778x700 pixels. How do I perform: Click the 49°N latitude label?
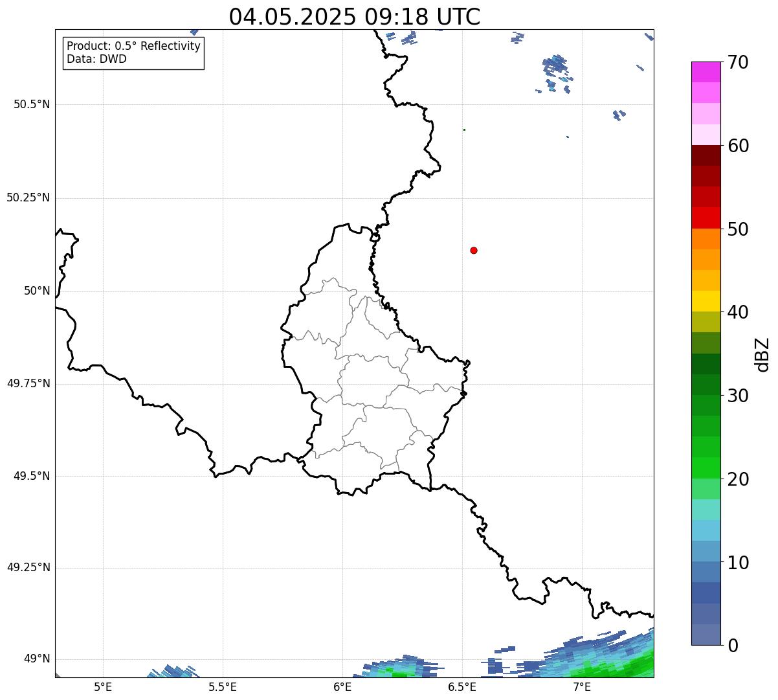coord(37,659)
